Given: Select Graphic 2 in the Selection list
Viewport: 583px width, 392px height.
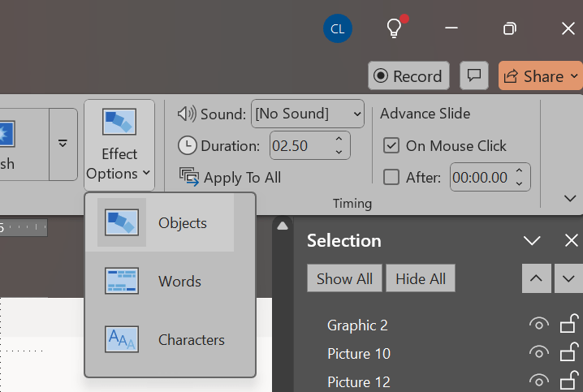Looking at the screenshot, I should coord(357,325).
